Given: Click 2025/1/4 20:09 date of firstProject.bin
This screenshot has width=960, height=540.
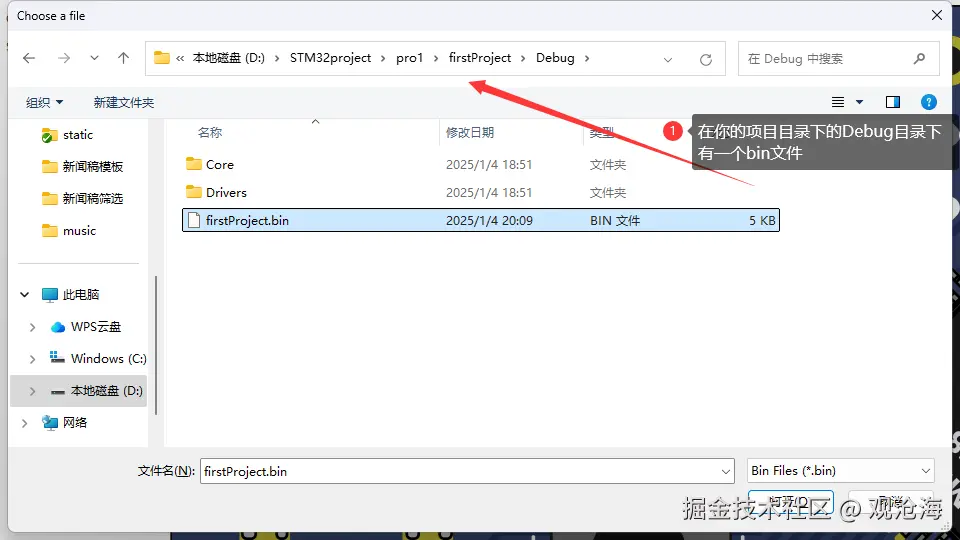Looking at the screenshot, I should pyautogui.click(x=489, y=220).
